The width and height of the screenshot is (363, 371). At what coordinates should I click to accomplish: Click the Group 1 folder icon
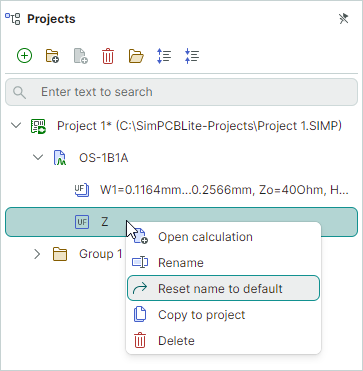pos(60,254)
